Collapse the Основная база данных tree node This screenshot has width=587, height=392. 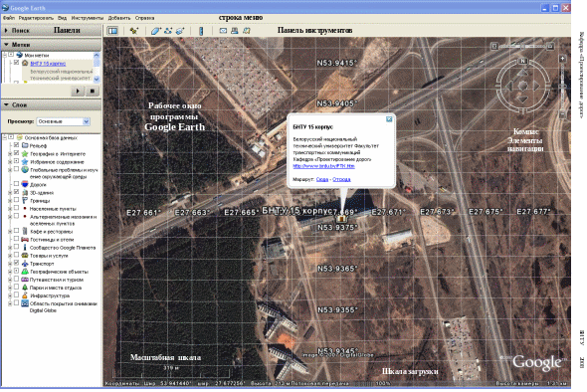tap(5, 137)
